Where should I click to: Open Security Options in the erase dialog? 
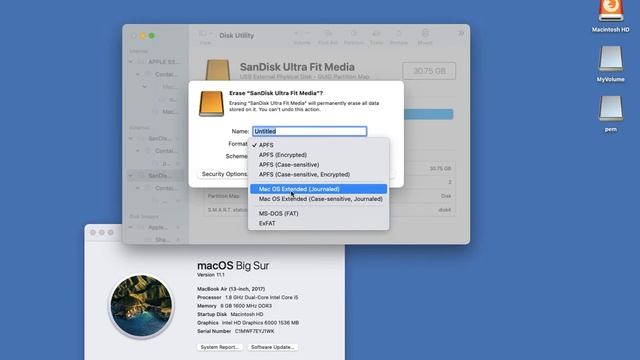(x=224, y=174)
